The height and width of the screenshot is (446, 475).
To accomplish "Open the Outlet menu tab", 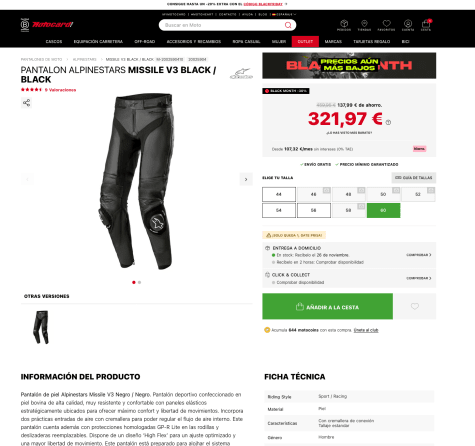I will coord(305,42).
